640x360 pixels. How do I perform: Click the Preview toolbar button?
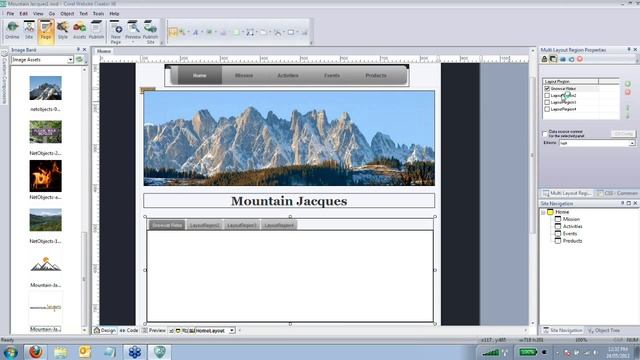[133, 31]
